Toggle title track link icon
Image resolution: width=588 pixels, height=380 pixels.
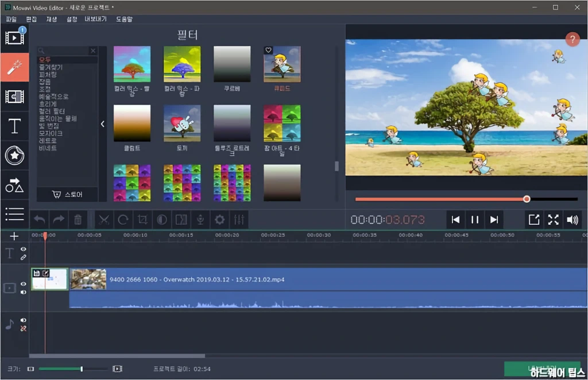click(x=23, y=258)
